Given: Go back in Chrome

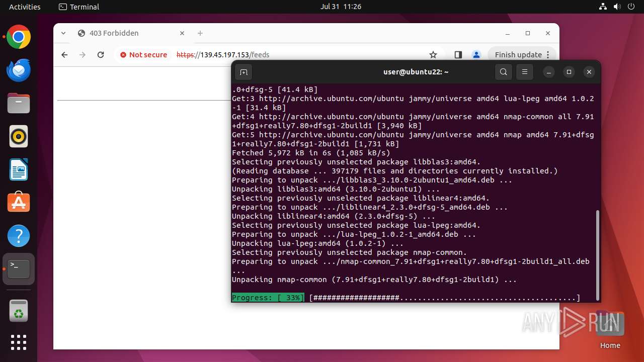Looking at the screenshot, I should (64, 55).
